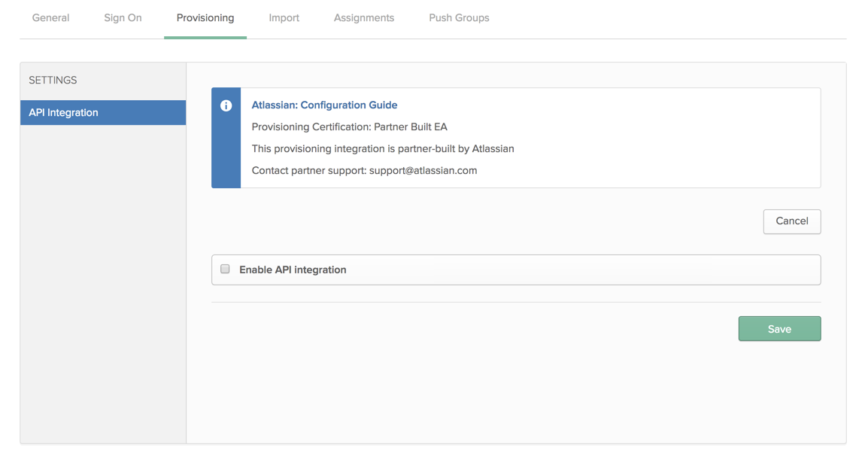
Task: Open Atlassian: Configuration Guide link
Action: click(x=324, y=105)
